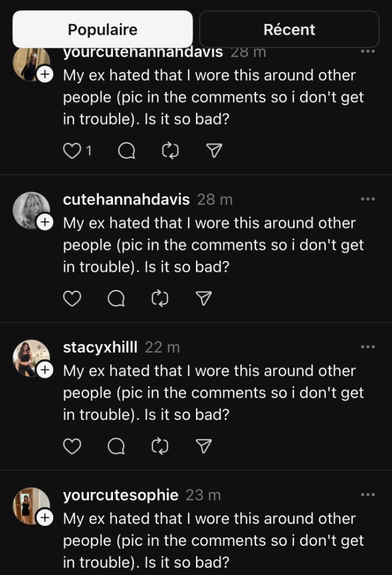The width and height of the screenshot is (392, 575).
Task: Follow cutehannahdavis via plus badge
Action: [x=44, y=222]
